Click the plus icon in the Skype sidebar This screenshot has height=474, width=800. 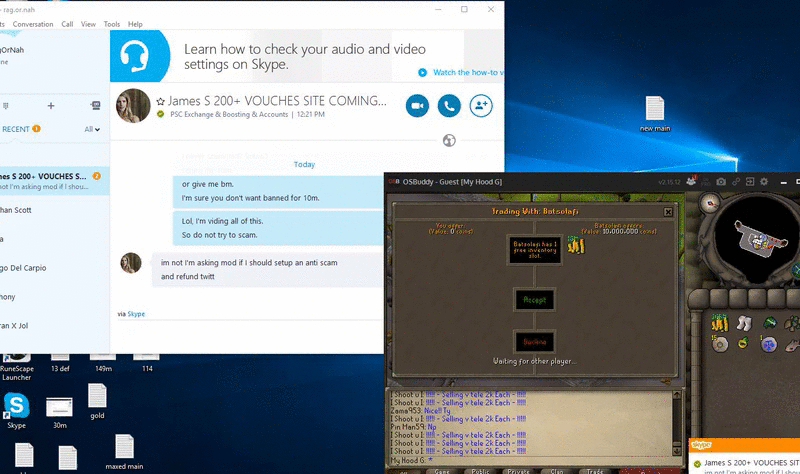click(51, 106)
